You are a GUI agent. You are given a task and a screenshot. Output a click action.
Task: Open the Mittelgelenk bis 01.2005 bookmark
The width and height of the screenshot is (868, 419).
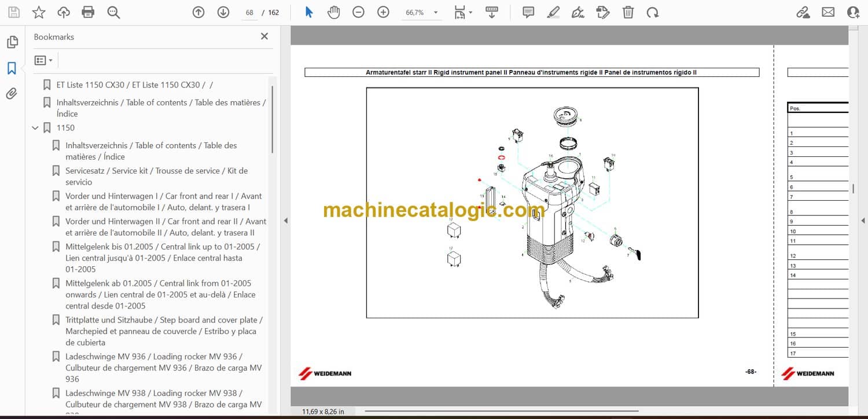pyautogui.click(x=163, y=258)
